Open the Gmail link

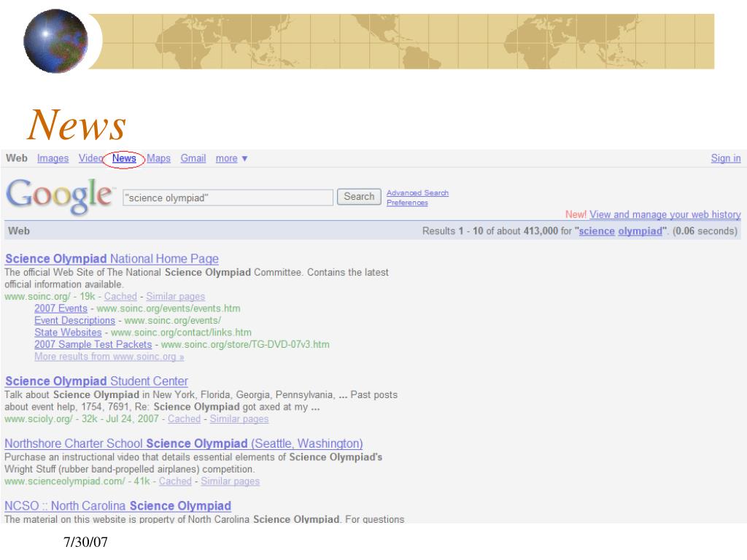tap(193, 158)
